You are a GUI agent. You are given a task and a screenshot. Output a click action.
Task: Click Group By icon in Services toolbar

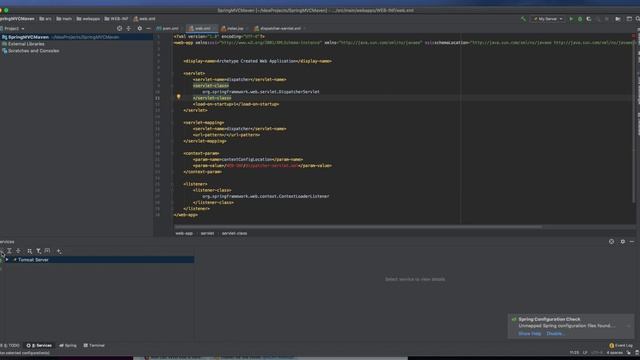29,251
